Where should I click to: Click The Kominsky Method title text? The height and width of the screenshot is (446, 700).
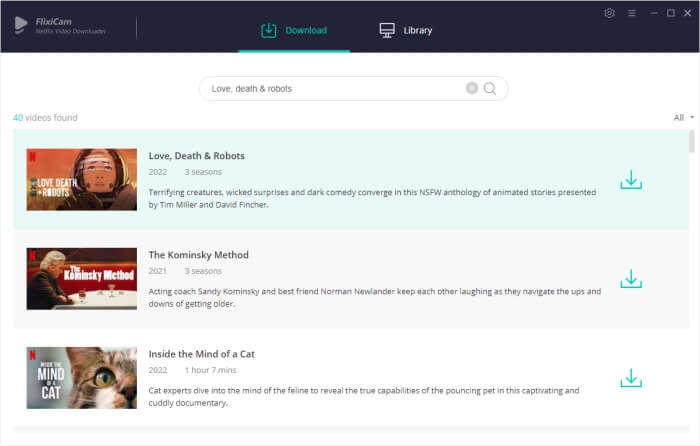pyautogui.click(x=199, y=255)
